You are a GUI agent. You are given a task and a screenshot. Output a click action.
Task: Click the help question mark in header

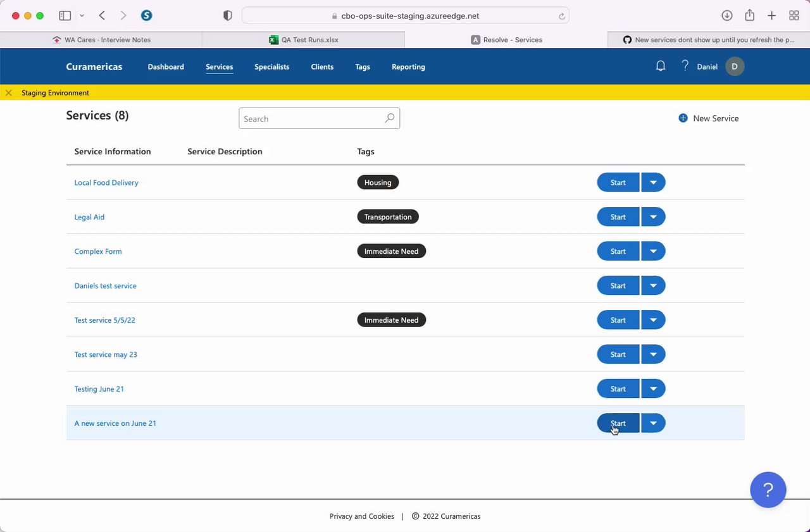point(685,66)
